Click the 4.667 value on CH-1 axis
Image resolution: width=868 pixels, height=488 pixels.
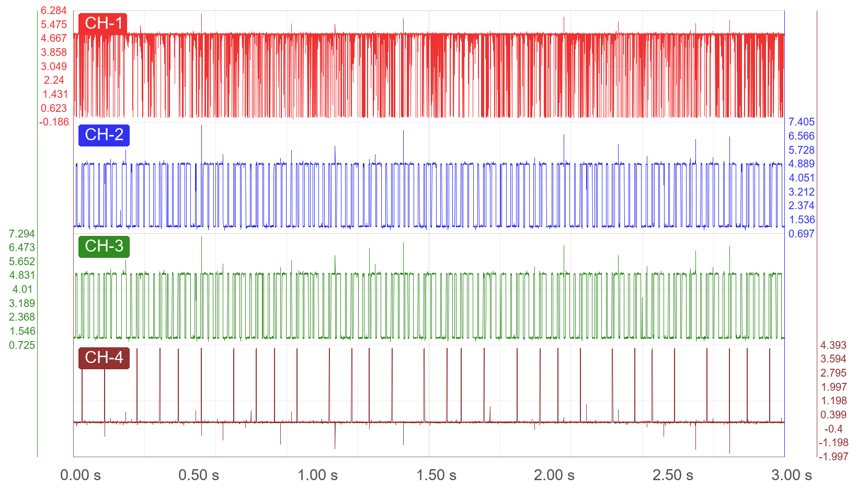(54, 38)
